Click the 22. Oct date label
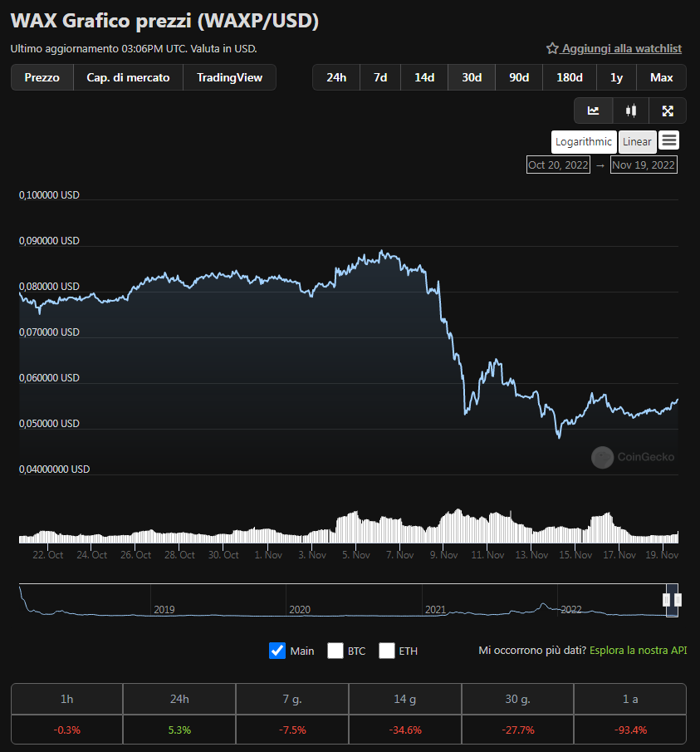Screen dimensions: 700x752 [48, 555]
